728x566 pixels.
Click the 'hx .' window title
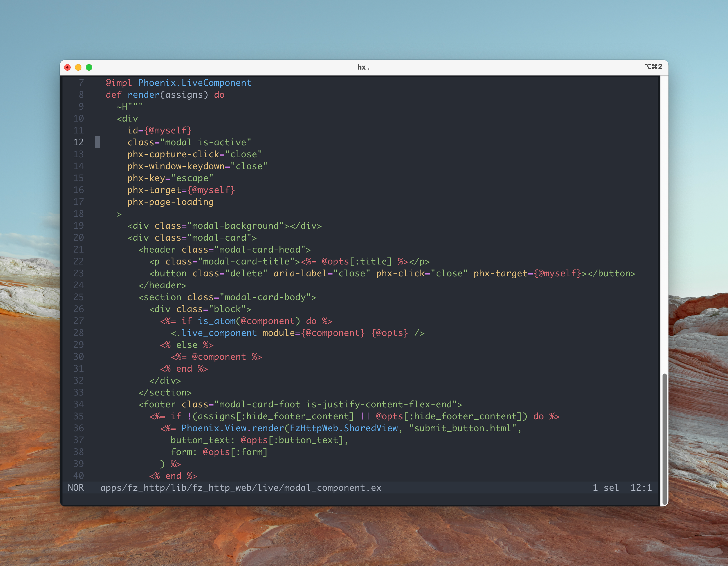pos(363,67)
